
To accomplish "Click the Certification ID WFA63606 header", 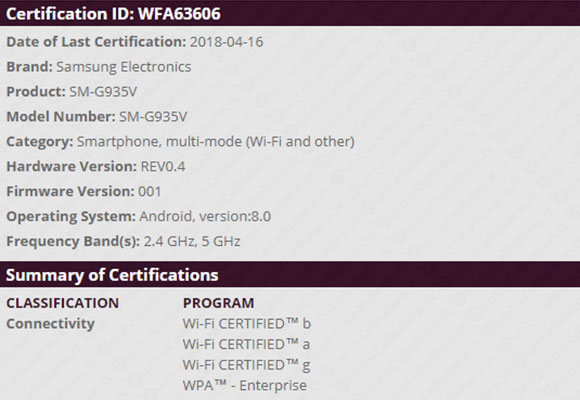I will 113,14.
